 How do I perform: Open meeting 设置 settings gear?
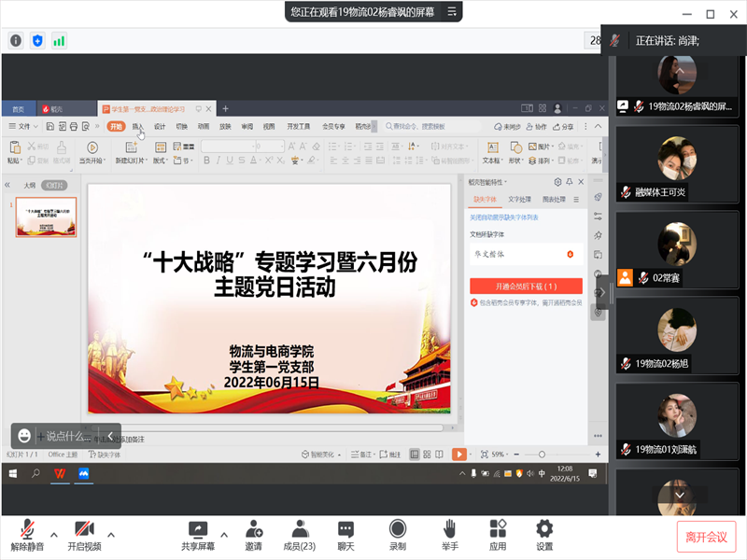click(544, 529)
